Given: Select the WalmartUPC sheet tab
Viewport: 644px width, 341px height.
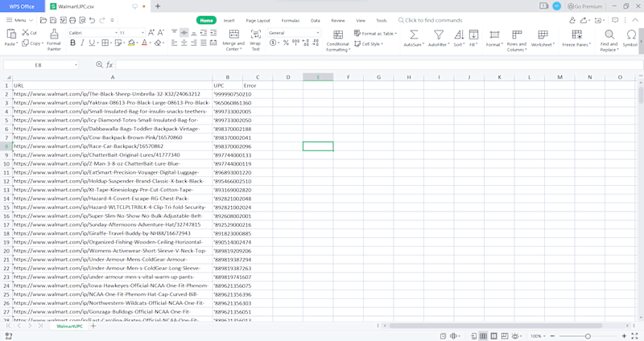Looking at the screenshot, I should tap(69, 327).
